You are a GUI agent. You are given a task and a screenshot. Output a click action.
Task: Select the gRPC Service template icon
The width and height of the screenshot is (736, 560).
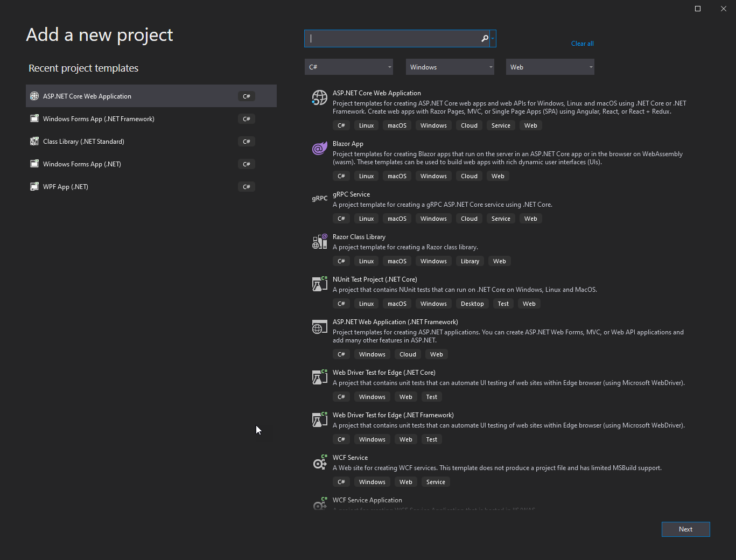(x=320, y=198)
